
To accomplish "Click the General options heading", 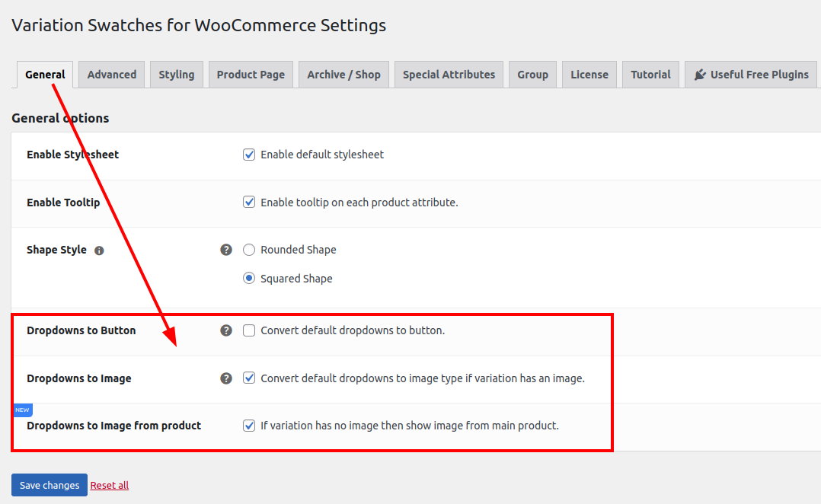I will (x=60, y=118).
